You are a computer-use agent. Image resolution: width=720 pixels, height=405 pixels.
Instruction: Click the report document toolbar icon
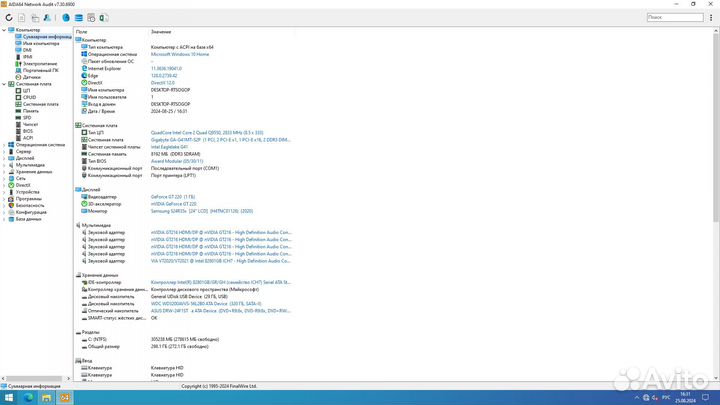[x=22, y=17]
